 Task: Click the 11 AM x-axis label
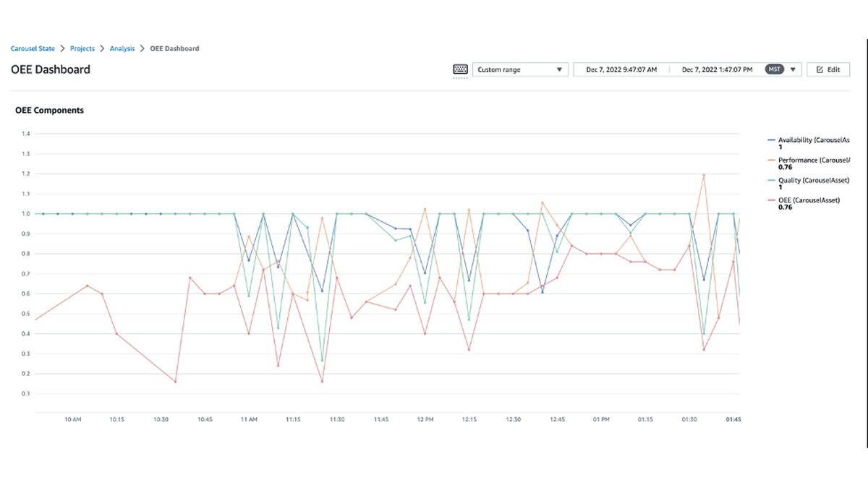pyautogui.click(x=249, y=419)
